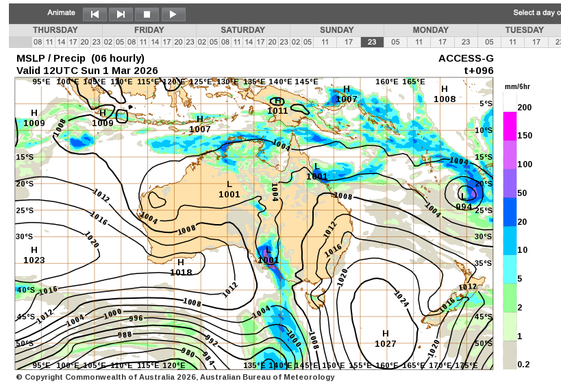Select the 23 hour slot on Sunday
This screenshot has height=392, width=561.
372,42
